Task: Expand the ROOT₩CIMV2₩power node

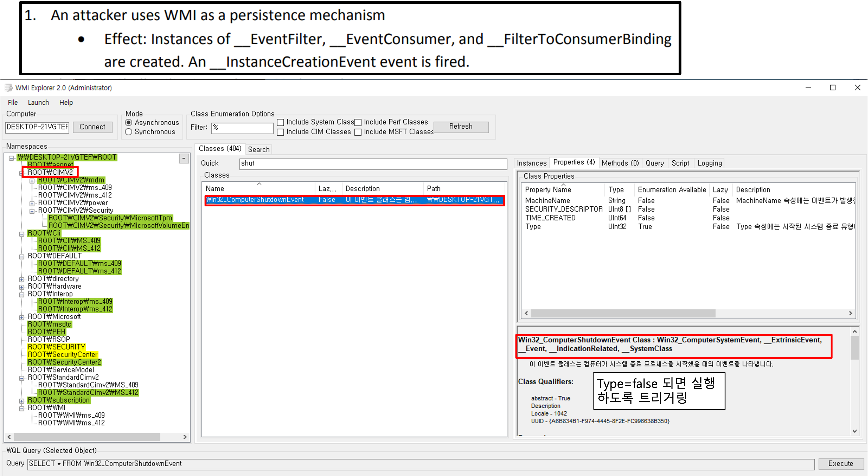Action: 32,203
